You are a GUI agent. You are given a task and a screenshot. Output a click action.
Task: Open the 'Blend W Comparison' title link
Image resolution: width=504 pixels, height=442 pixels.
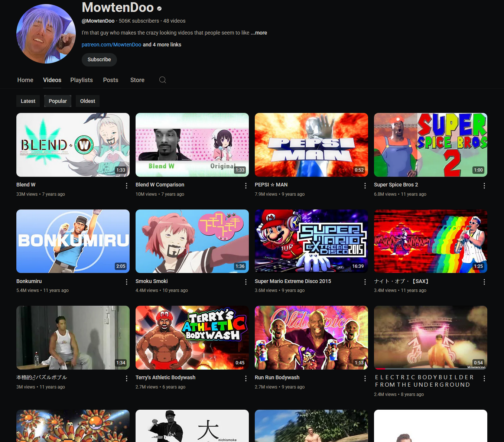(160, 185)
